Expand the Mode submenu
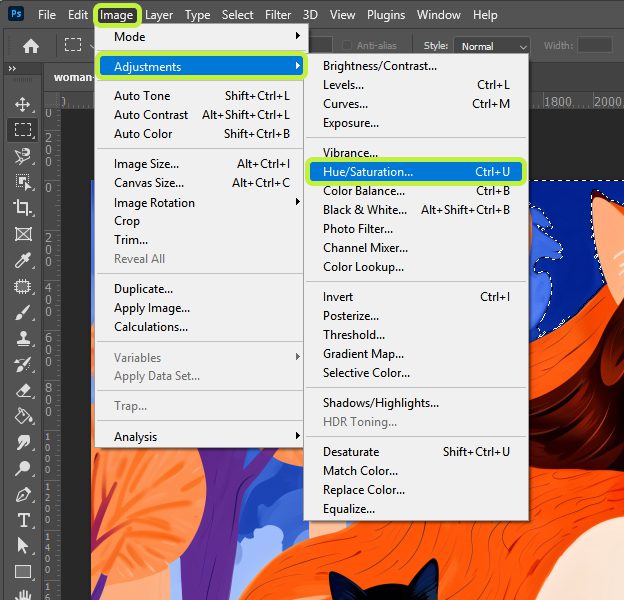624x600 pixels. pyautogui.click(x=201, y=37)
